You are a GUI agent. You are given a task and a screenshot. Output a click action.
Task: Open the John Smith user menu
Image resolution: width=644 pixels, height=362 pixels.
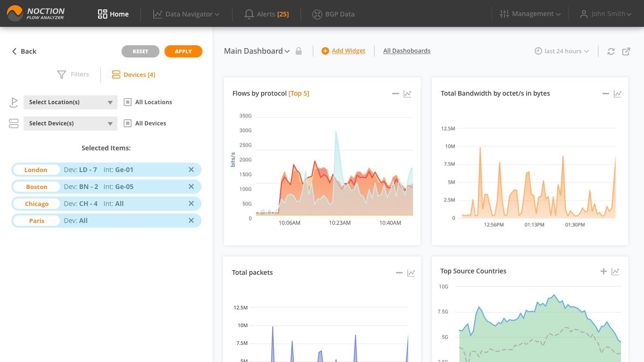(x=606, y=14)
